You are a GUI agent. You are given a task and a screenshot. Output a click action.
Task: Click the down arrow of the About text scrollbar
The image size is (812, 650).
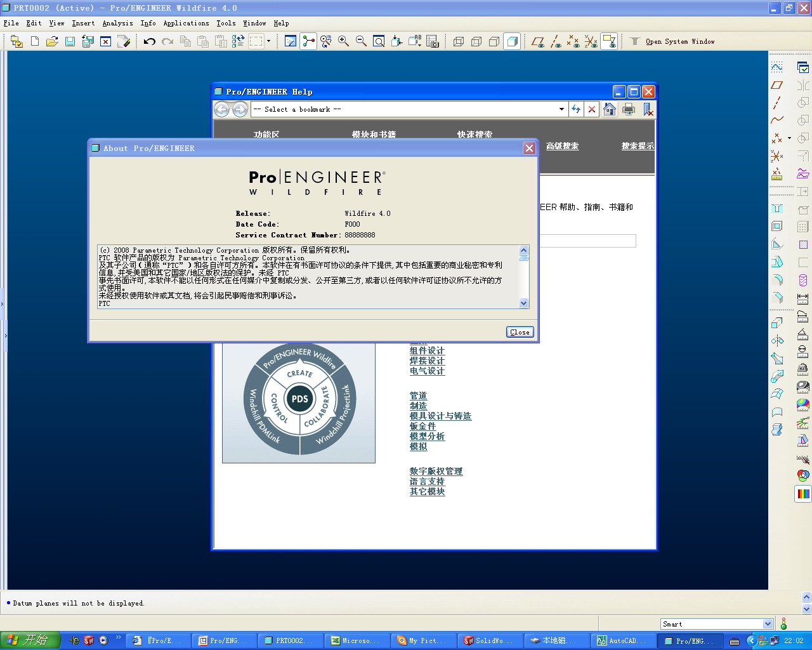(523, 303)
